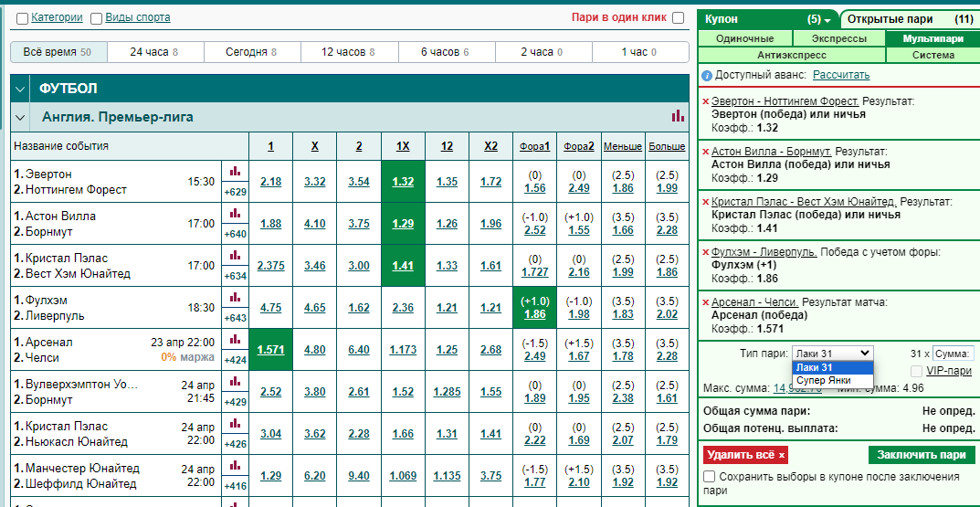Switch to Одиночные tab
Image resolution: width=980 pixels, height=507 pixels.
pyautogui.click(x=745, y=38)
